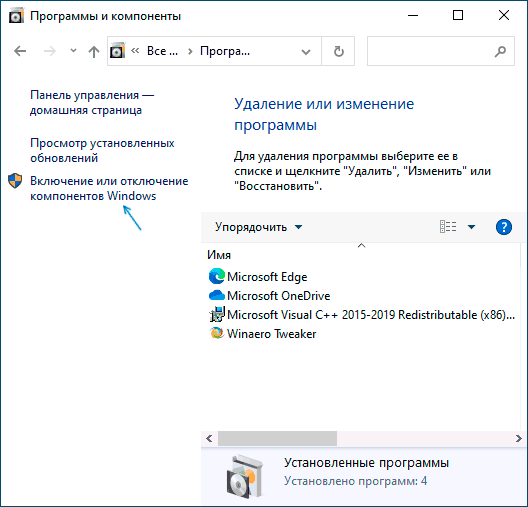This screenshot has height=507, width=528.
Task: Maximize the Программы и компоненты window
Action: 458,15
